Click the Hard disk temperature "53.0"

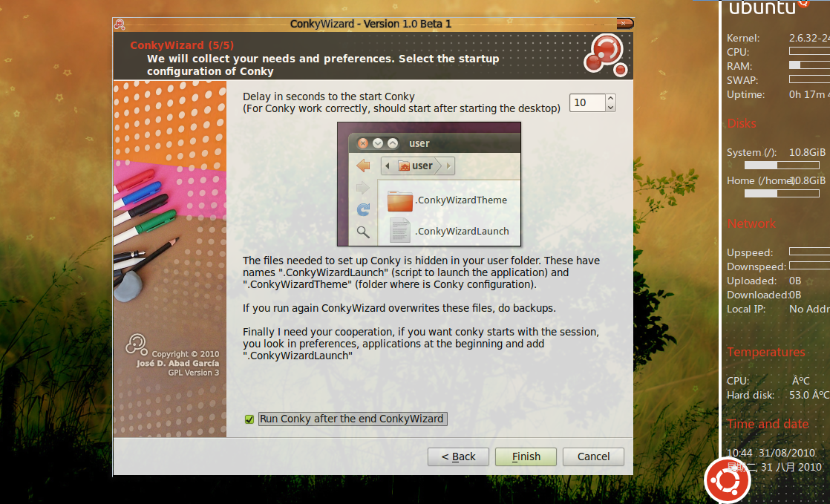tap(800, 396)
